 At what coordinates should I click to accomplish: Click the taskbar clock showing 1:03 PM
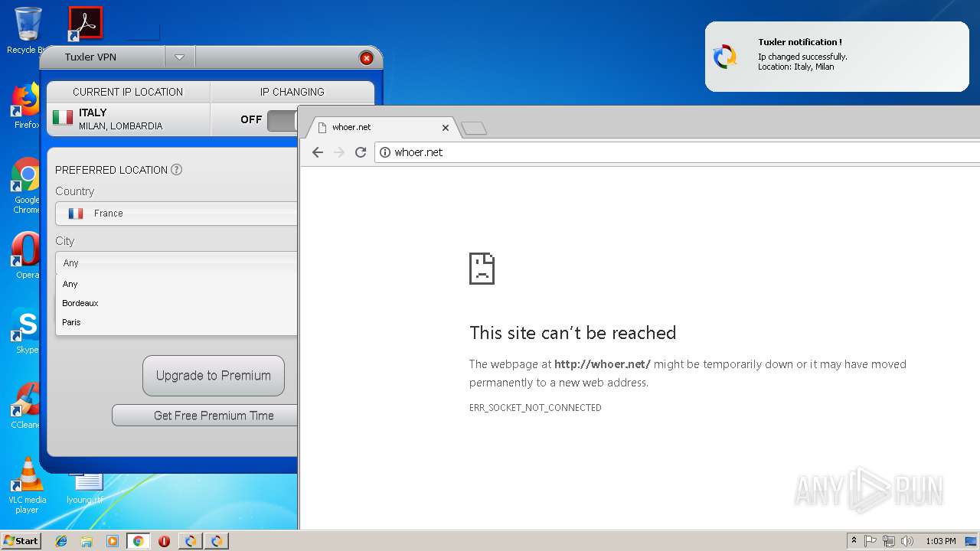(x=940, y=541)
